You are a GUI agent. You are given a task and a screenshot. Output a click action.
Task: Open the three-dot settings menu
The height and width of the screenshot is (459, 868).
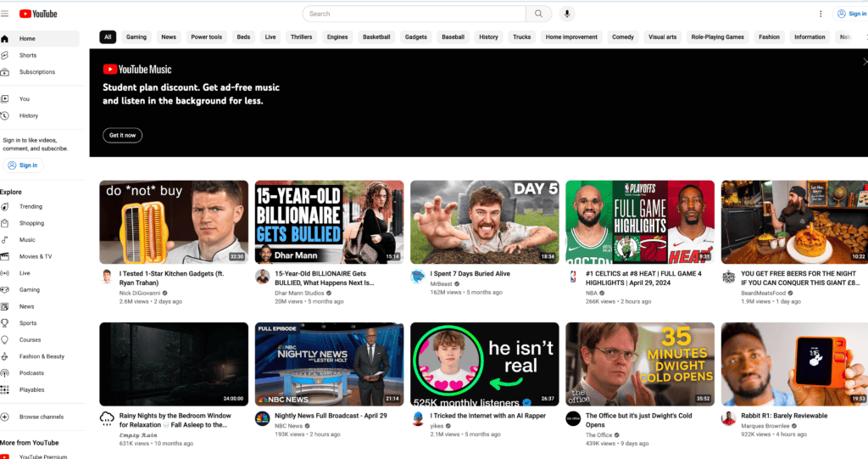821,14
